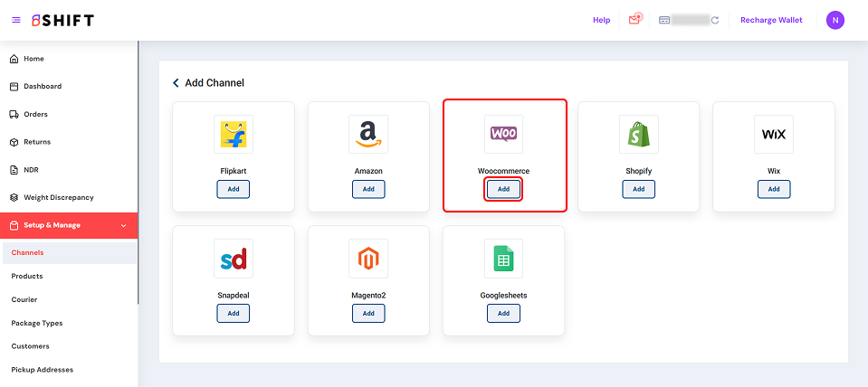Viewport: 868px width, 387px height.
Task: Open the user profile avatar N
Action: (x=835, y=20)
